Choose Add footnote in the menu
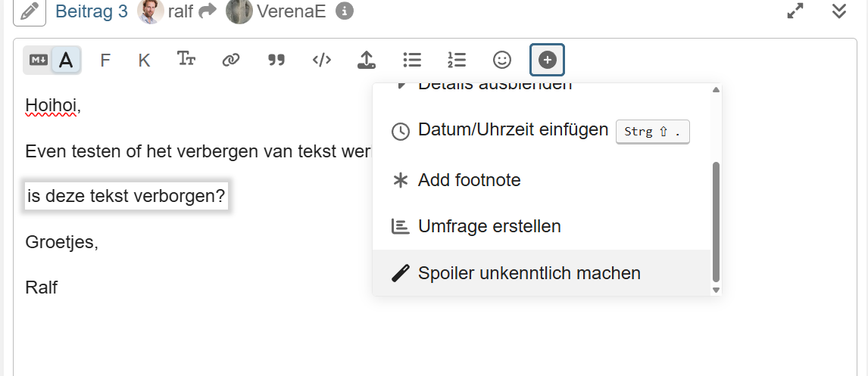 [469, 181]
